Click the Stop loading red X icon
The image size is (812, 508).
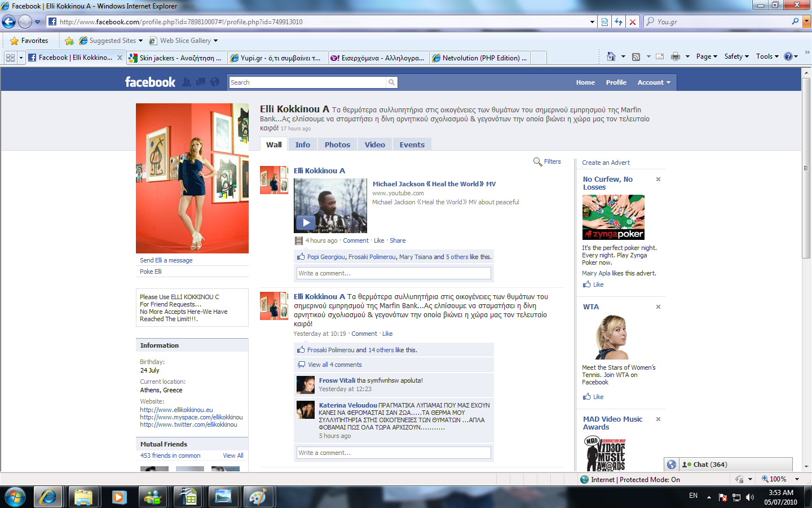pyautogui.click(x=632, y=21)
